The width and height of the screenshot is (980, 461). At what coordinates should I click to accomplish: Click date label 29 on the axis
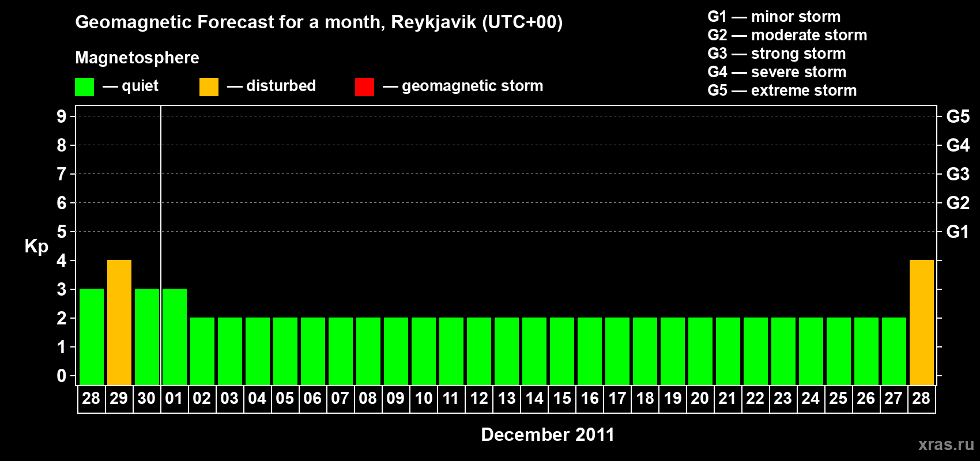pos(119,398)
